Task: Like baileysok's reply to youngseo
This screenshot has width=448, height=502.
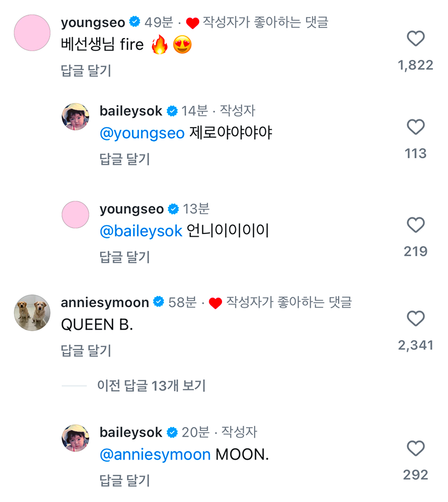Action: pos(416,127)
